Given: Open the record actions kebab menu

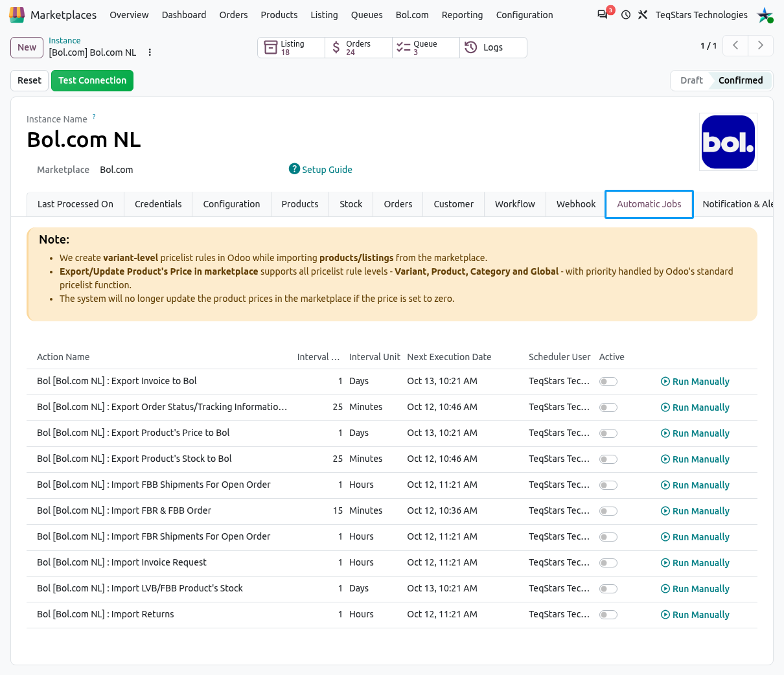Looking at the screenshot, I should point(150,52).
